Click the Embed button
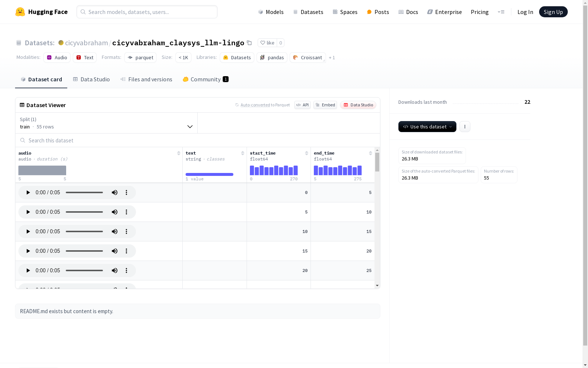Viewport: 588px width, 368px height. (x=325, y=105)
